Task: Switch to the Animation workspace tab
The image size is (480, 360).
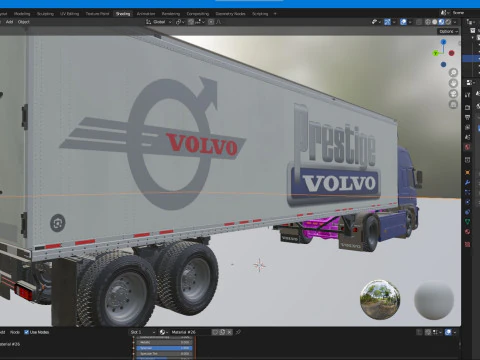Action: tap(146, 14)
